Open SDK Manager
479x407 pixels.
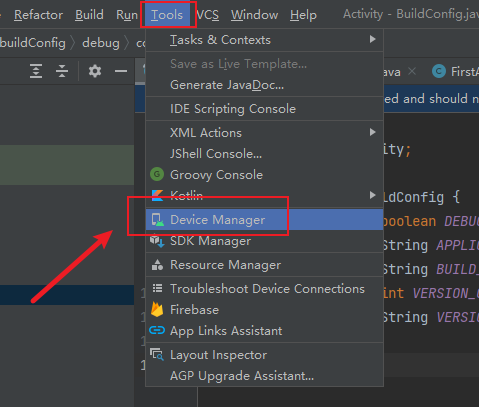click(264, 241)
